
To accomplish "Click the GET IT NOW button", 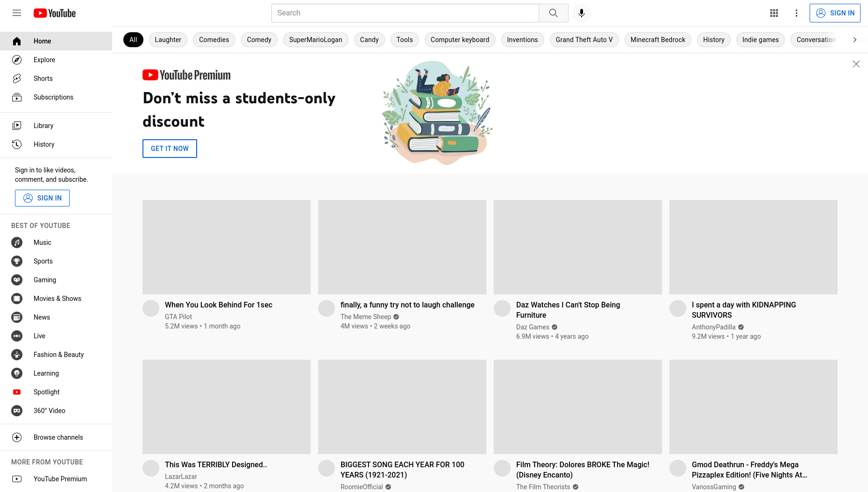I will tap(170, 149).
